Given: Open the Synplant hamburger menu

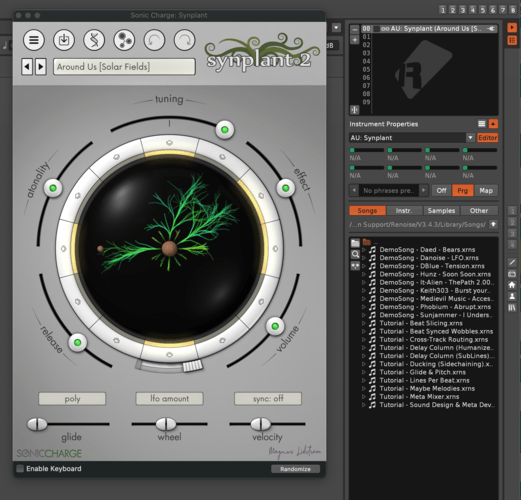Looking at the screenshot, I should coord(34,40).
